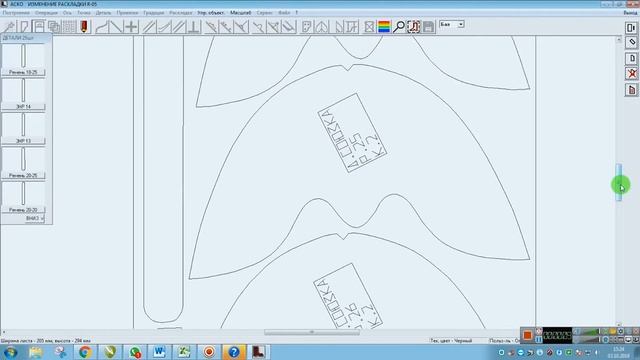Screen dimensions: 640x360
Task: Select the single diagonal line tool
Action: click(x=116, y=27)
